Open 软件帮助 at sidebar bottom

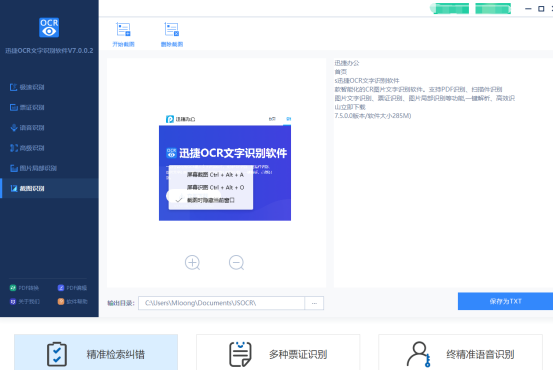click(x=72, y=302)
